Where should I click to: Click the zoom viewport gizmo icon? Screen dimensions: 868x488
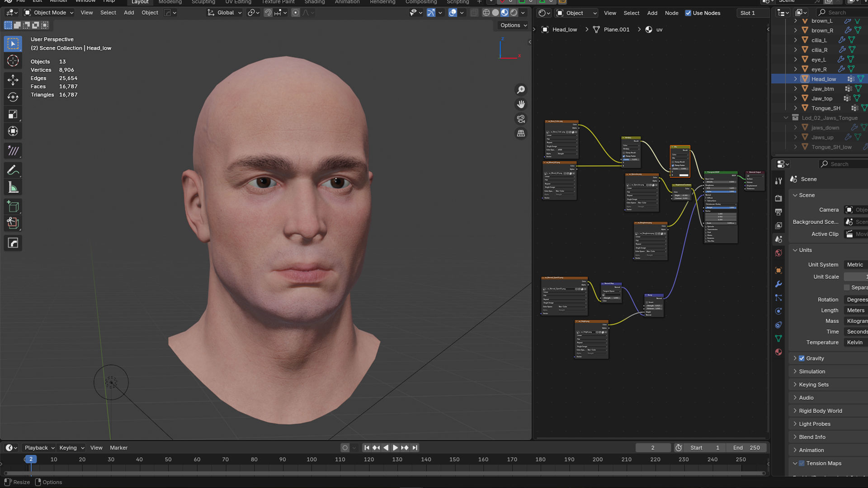pyautogui.click(x=521, y=90)
